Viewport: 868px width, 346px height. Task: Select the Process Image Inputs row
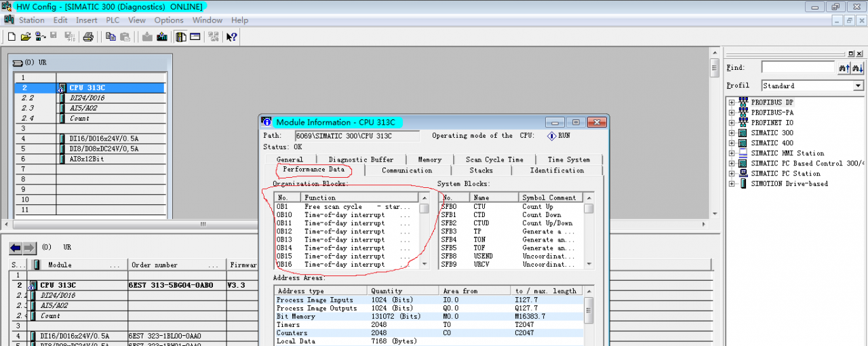tap(429, 299)
